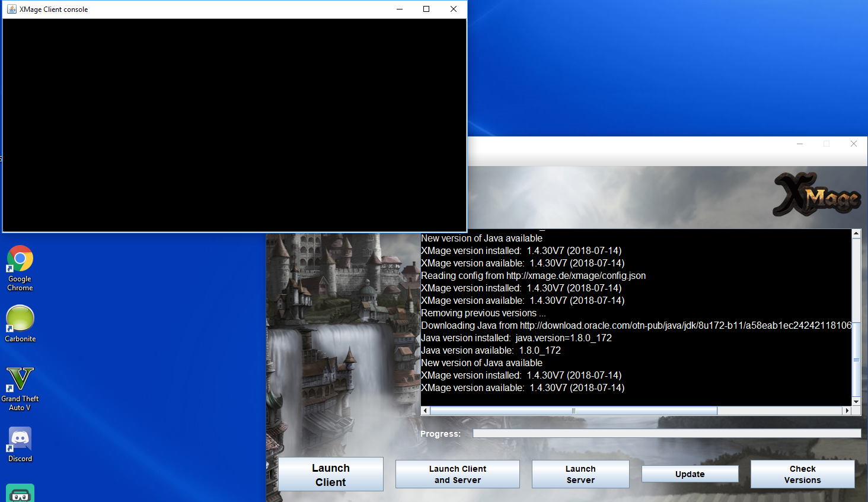The height and width of the screenshot is (502, 868).
Task: Click the Progress bar in the launcher
Action: click(666, 434)
